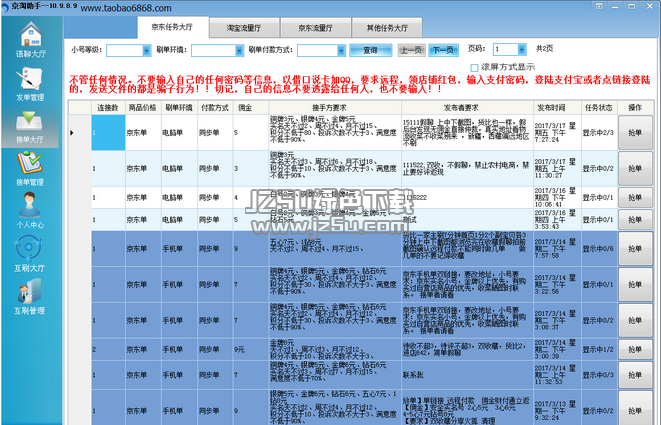This screenshot has width=661, height=425.
Task: Select the 显示中1/2 status cell
Action: pyautogui.click(x=599, y=350)
